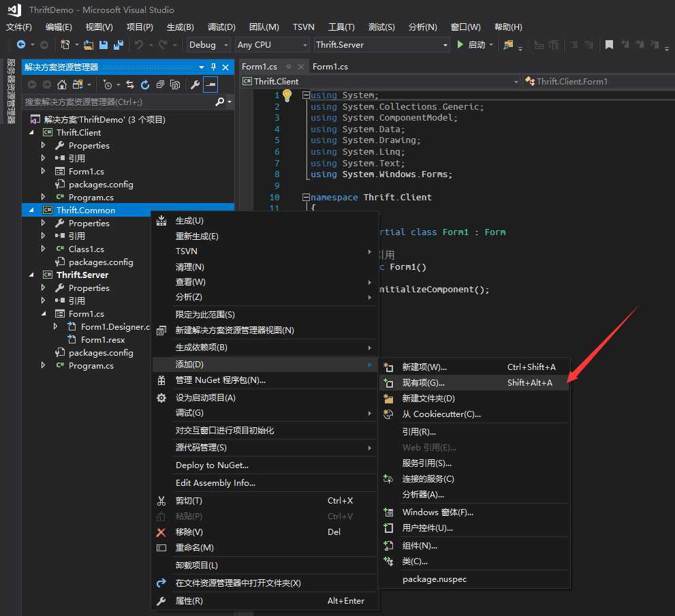Collapse the using directives code block
Image resolution: width=675 pixels, height=616 pixels.
(306, 95)
